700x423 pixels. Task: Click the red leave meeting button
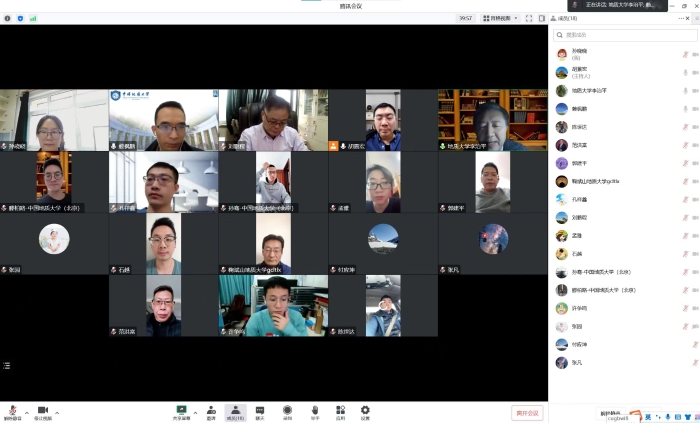pos(527,413)
